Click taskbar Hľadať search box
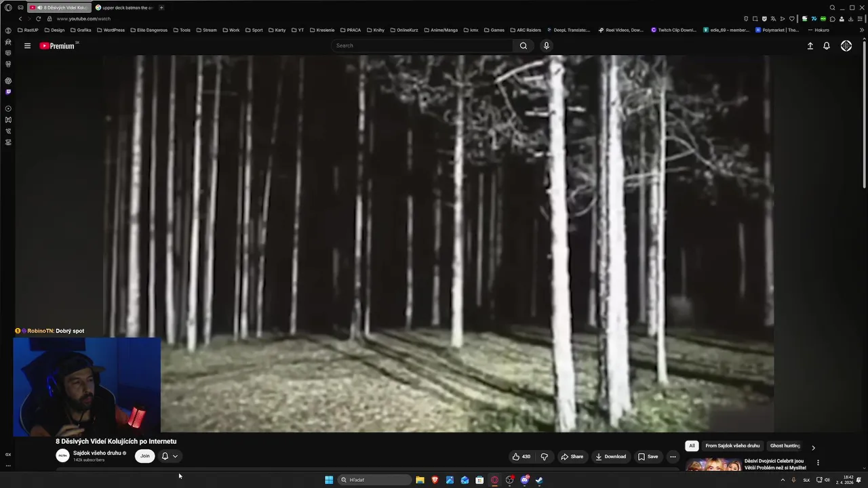Viewport: 868px width, 488px height. [x=375, y=480]
